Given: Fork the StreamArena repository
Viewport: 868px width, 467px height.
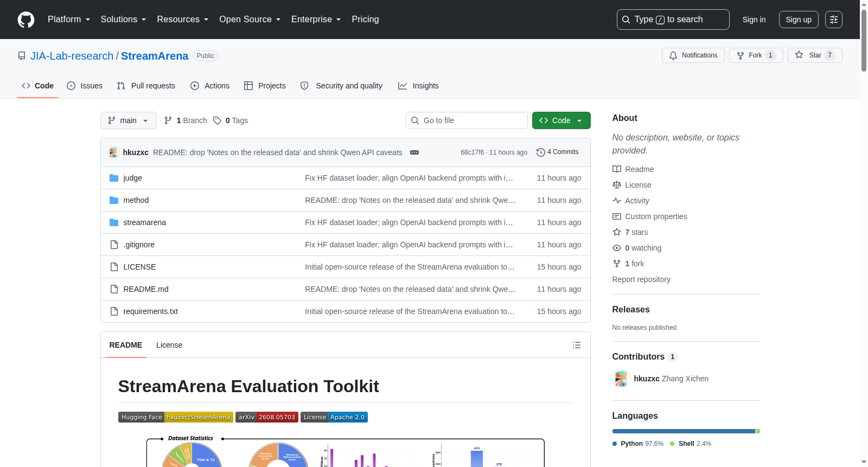Looking at the screenshot, I should tap(756, 55).
